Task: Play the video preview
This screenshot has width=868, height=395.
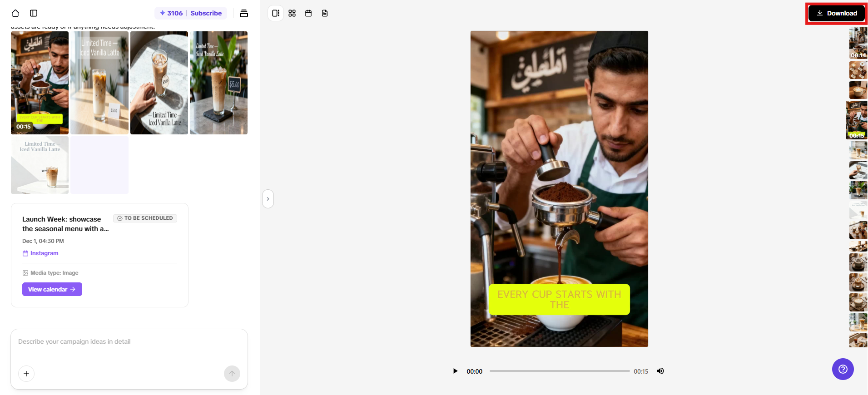Action: 455,371
